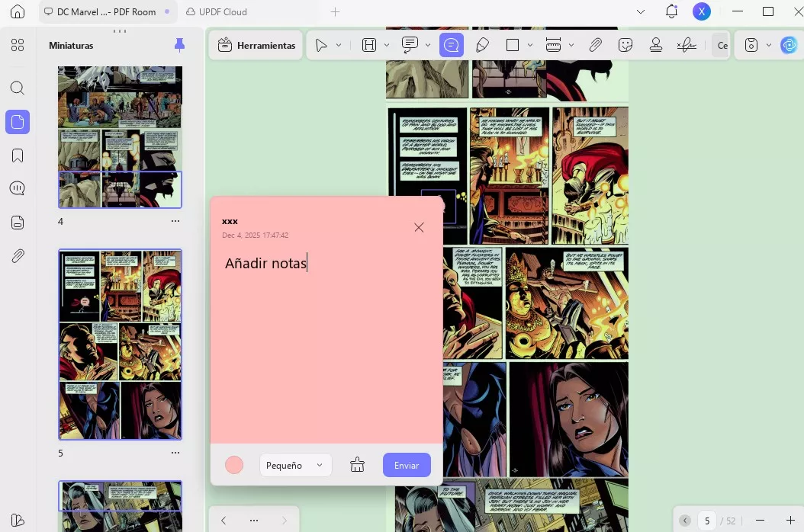Image resolution: width=804 pixels, height=532 pixels.
Task: Go to the next item with the bottom-left forward arrow
Action: point(284,521)
